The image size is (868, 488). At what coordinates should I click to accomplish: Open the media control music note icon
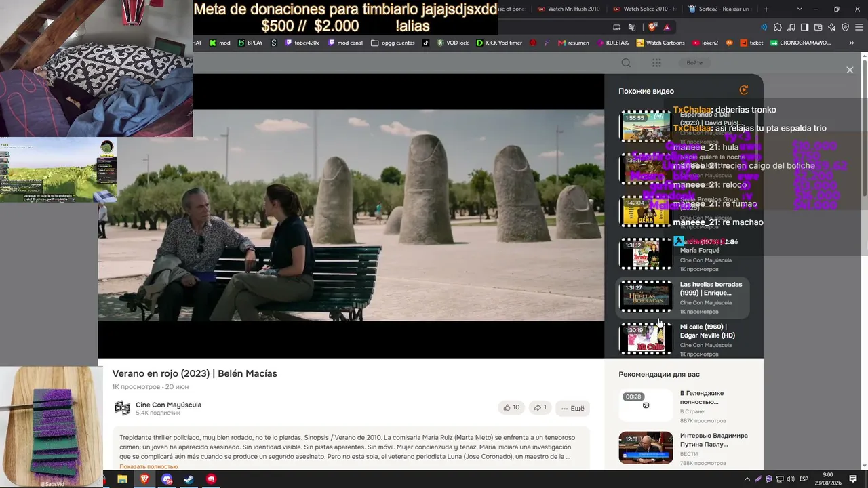[x=791, y=27]
